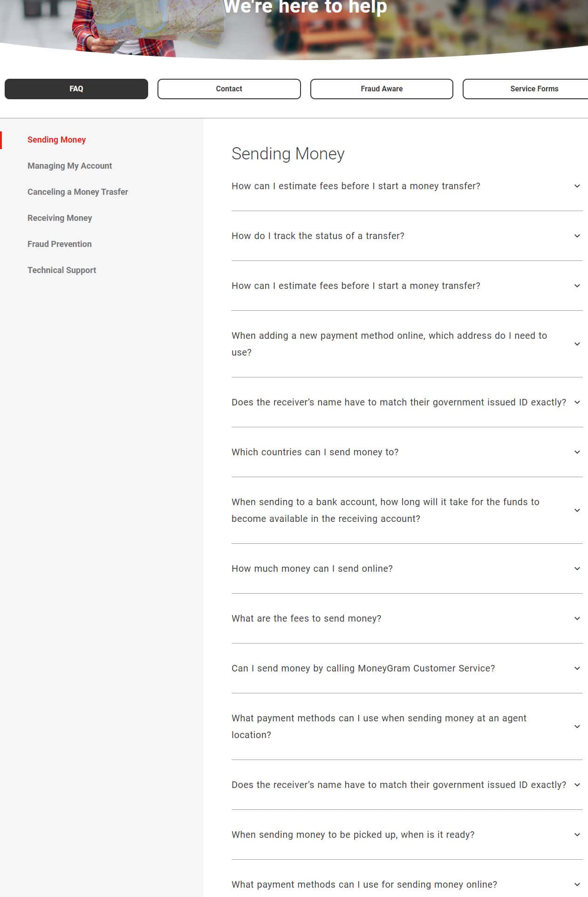Expand 'When sending money to be picked up' question
Screen dimensions: 588x897
coord(353,835)
